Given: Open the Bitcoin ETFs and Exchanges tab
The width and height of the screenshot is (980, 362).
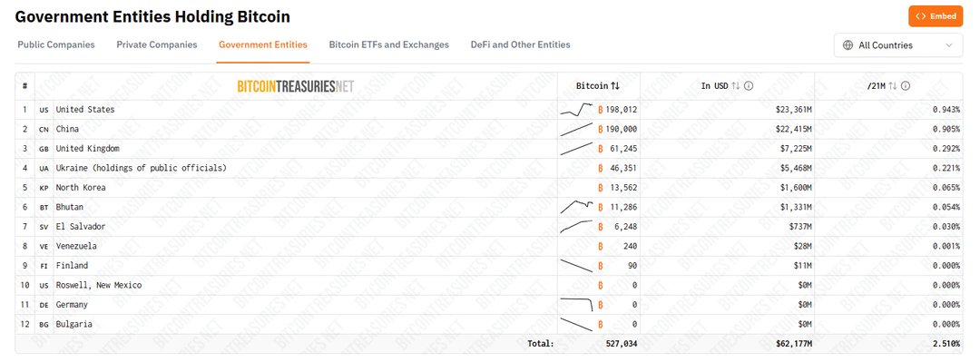Looking at the screenshot, I should pyautogui.click(x=388, y=44).
